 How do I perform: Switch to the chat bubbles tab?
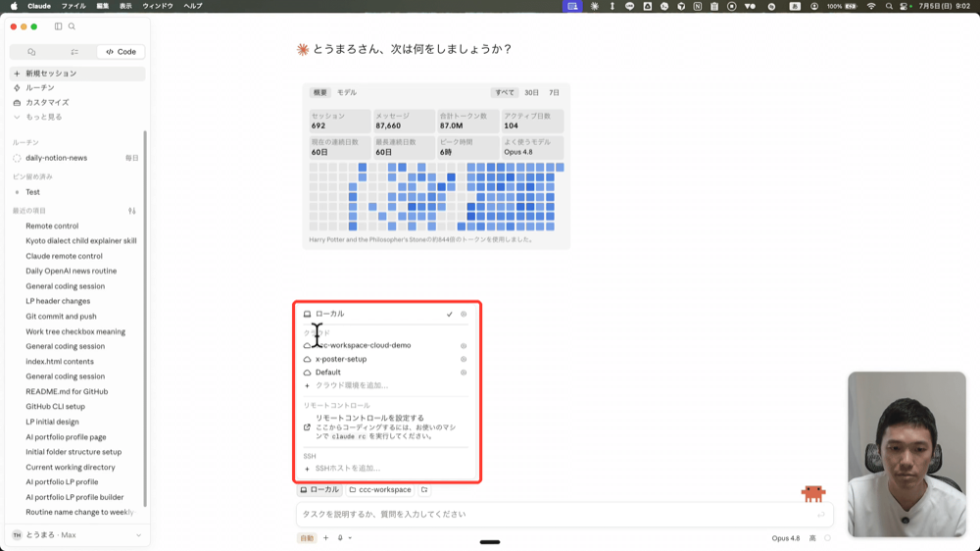point(32,52)
